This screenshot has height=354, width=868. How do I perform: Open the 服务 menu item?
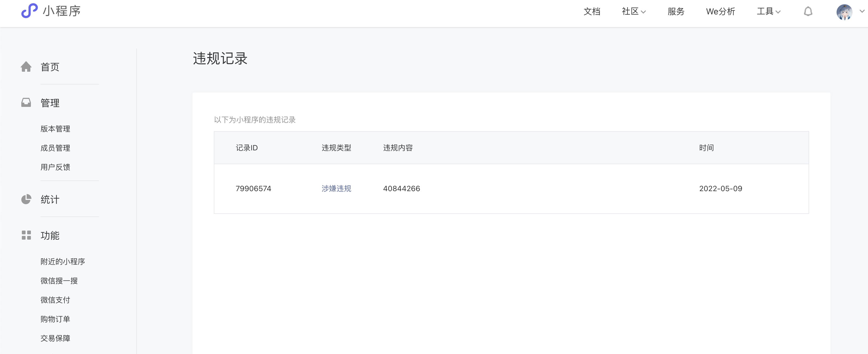pos(675,11)
